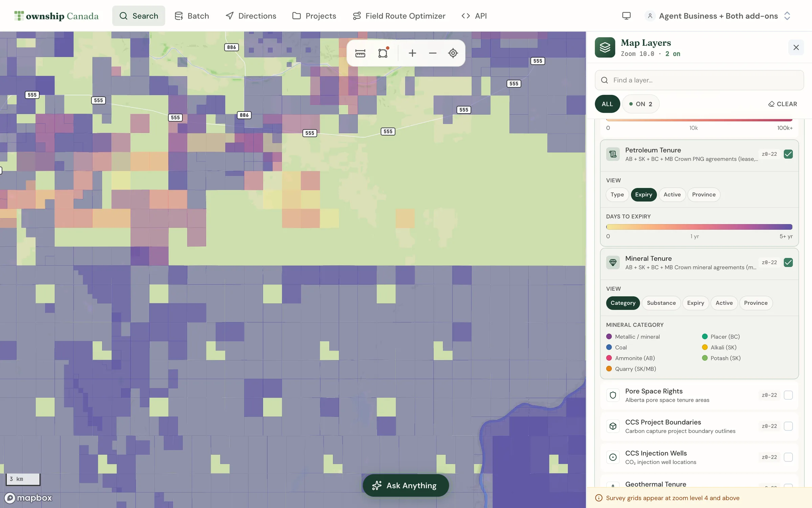Screen dimensions: 812x508
Task: Click the Township Canada logo
Action: click(56, 16)
